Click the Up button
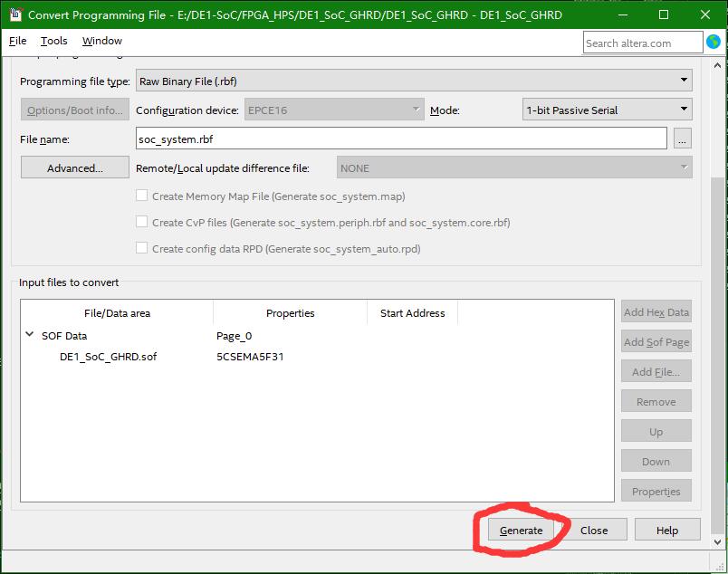Viewport: 728px width, 574px height. [x=656, y=431]
